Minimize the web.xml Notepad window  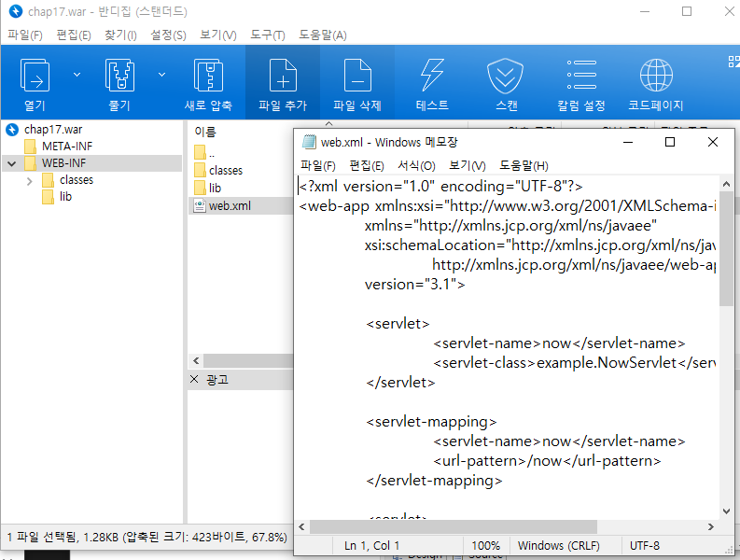tap(628, 142)
